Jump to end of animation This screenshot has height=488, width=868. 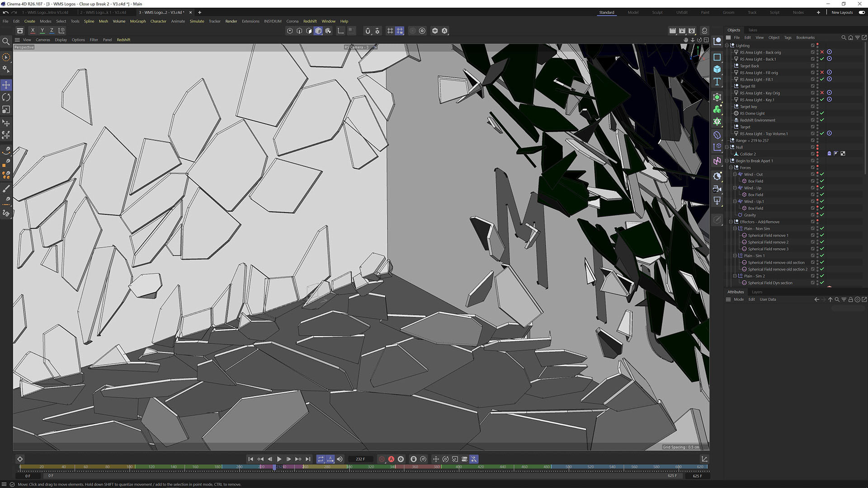pyautogui.click(x=308, y=459)
